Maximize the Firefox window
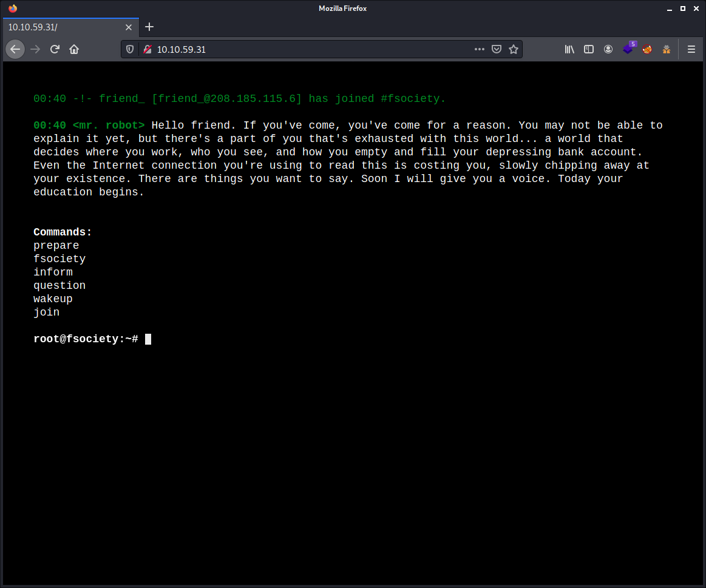Image resolution: width=706 pixels, height=588 pixels. coord(683,8)
